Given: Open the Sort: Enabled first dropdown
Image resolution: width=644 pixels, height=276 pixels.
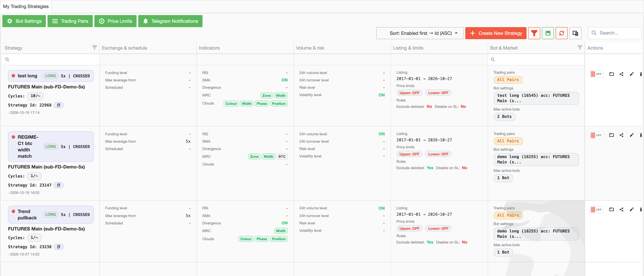Looking at the screenshot, I should click(x=420, y=33).
